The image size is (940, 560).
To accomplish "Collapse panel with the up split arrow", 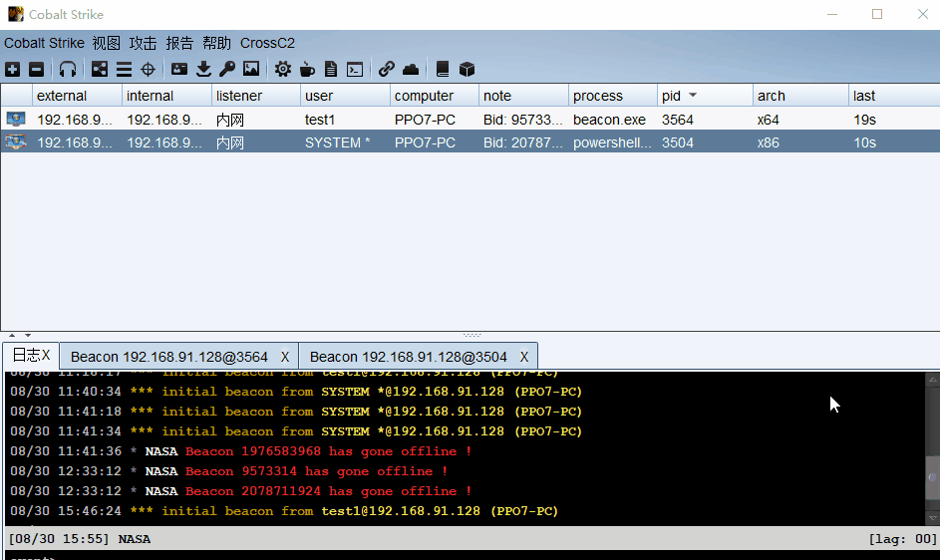I will click(x=12, y=335).
